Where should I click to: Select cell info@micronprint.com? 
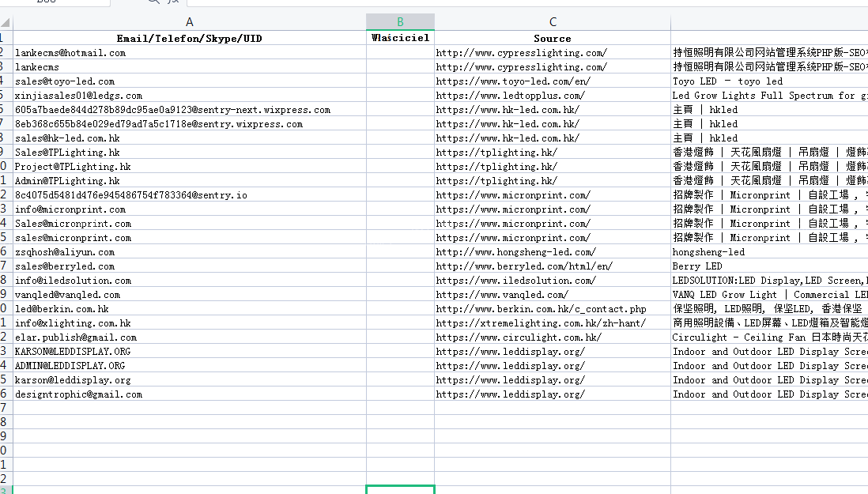coord(189,209)
